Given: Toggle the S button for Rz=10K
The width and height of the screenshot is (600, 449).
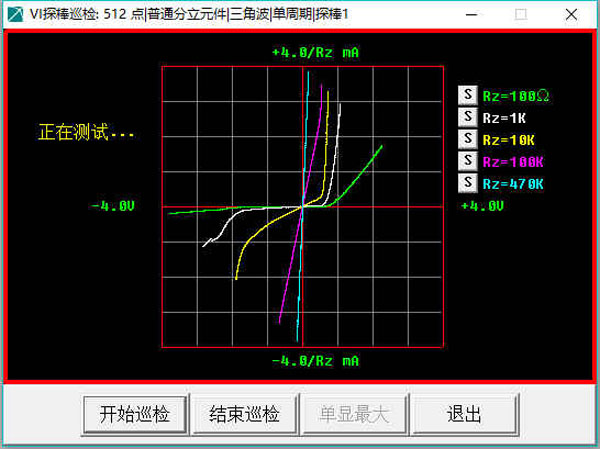Looking at the screenshot, I should click(x=468, y=139).
